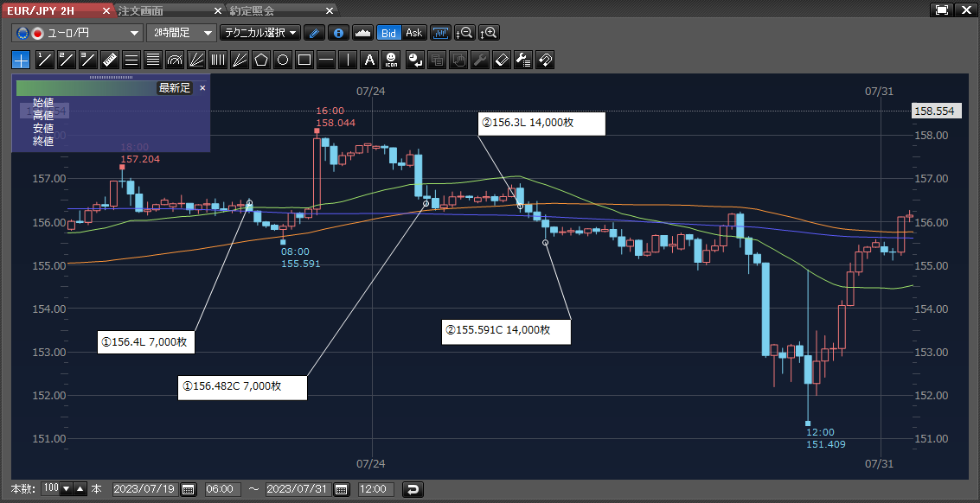
Task: Select the pentagon shape drawing tool
Action: pos(261,60)
